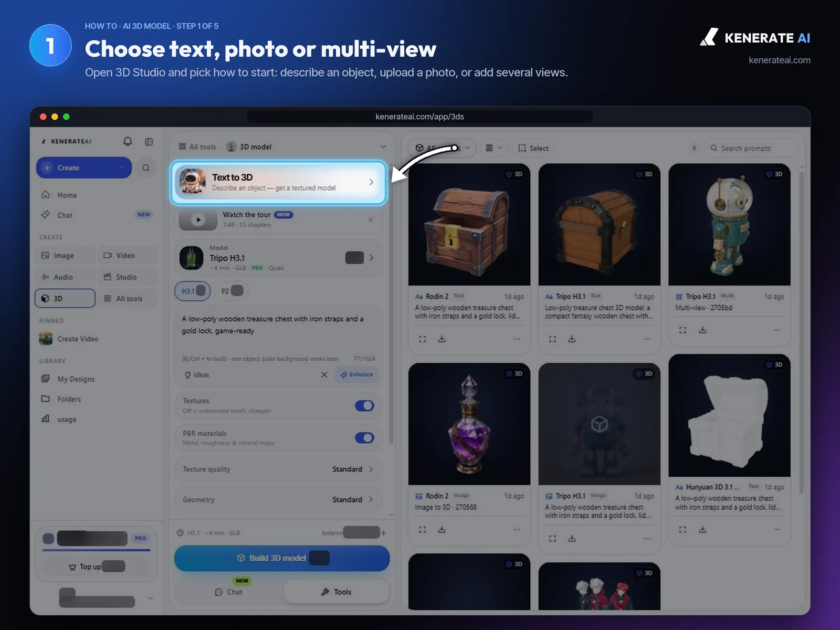Open more options on Tripo H3.1 Multi-view card
840x630 pixels.
pyautogui.click(x=777, y=330)
